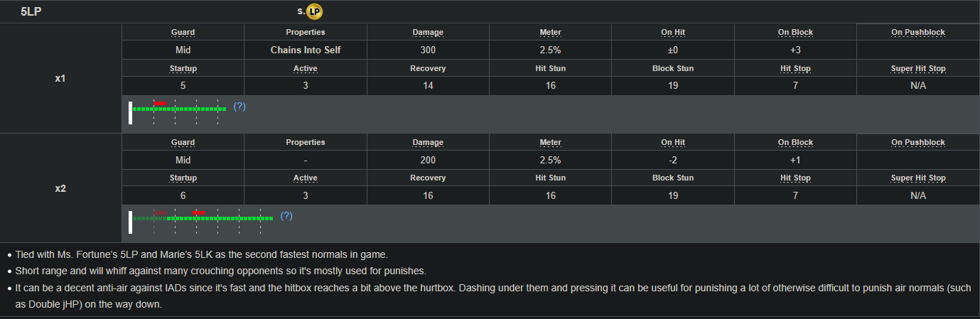Click the x2 frame data bar
Image resolution: width=980 pixels, height=319 pixels.
pos(202,218)
